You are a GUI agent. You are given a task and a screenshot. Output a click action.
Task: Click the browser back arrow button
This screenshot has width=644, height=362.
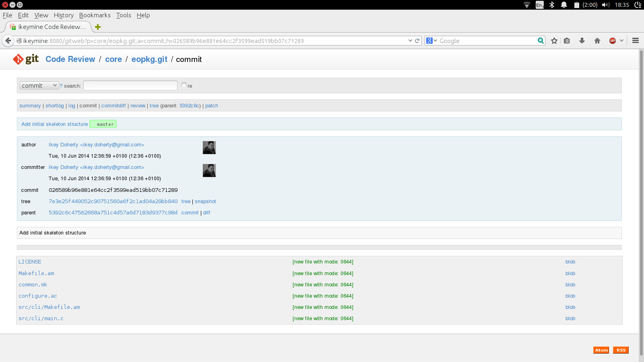click(8, 41)
